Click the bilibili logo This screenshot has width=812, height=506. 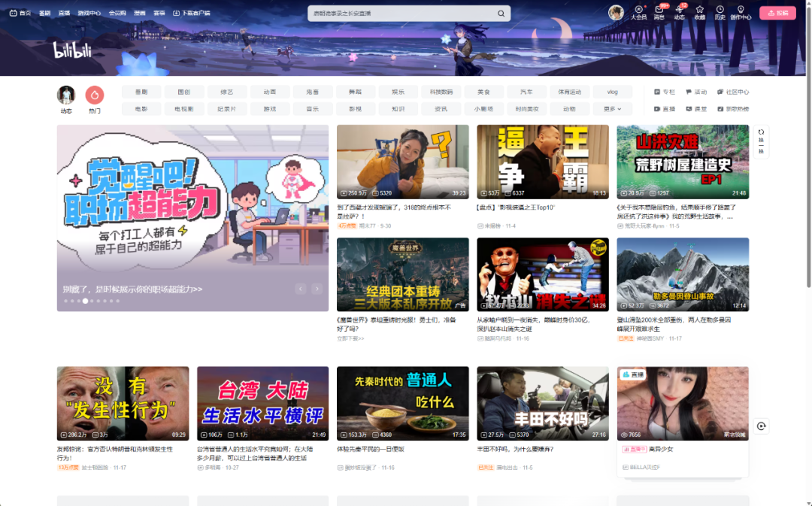[x=71, y=50]
